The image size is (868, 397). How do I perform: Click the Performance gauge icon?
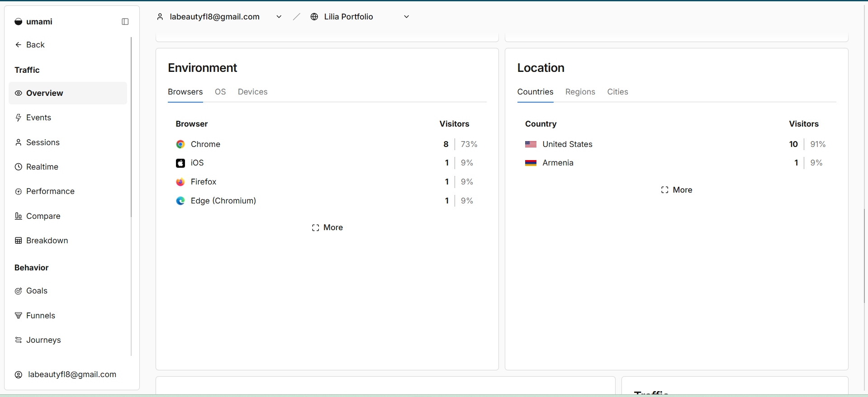click(x=18, y=191)
